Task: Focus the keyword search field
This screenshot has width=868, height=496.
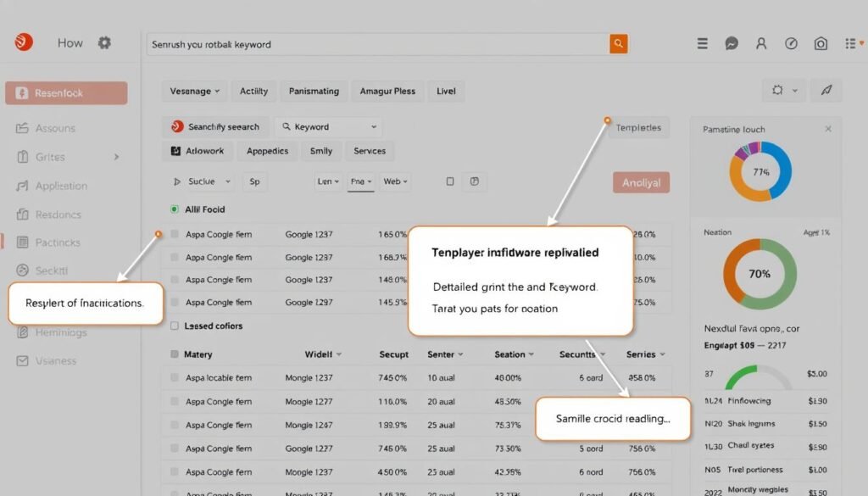Action: (x=378, y=44)
